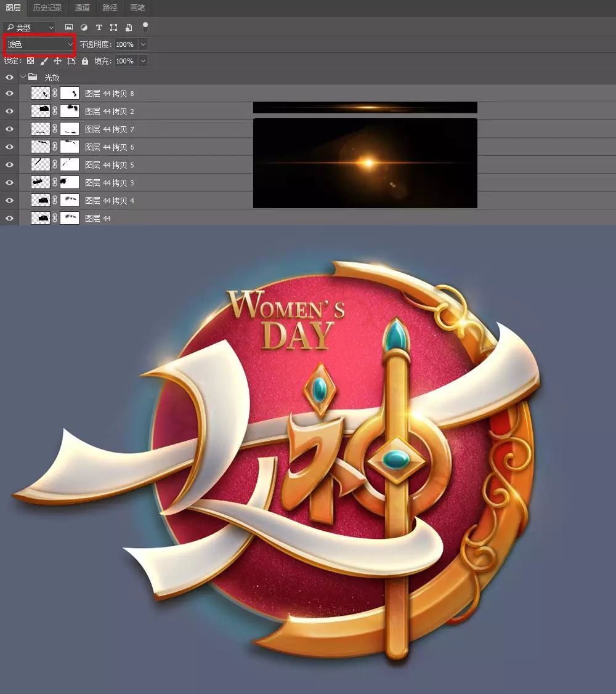Expand the 不透明度 opacity value control
616x694 pixels.
(x=143, y=44)
